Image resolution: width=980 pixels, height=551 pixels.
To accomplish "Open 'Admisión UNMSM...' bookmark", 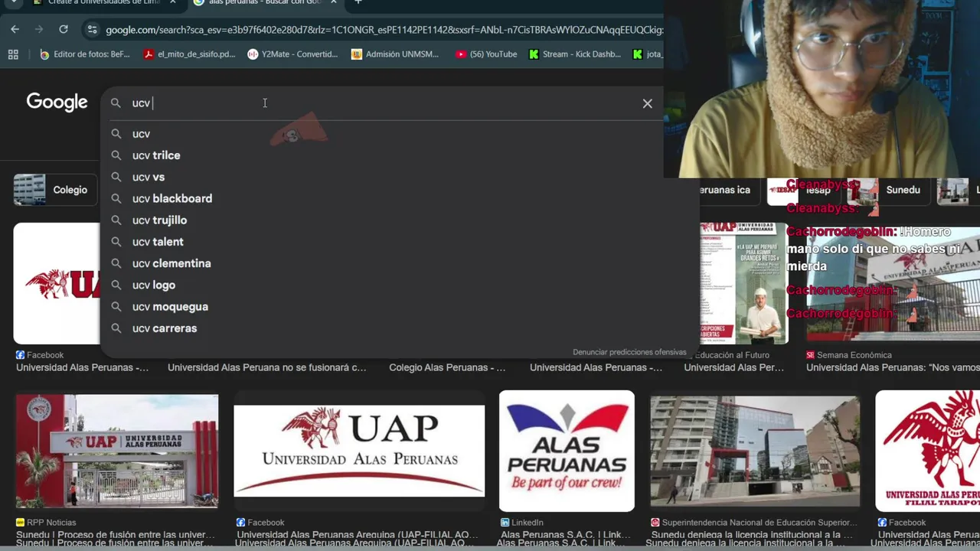I will tap(395, 54).
